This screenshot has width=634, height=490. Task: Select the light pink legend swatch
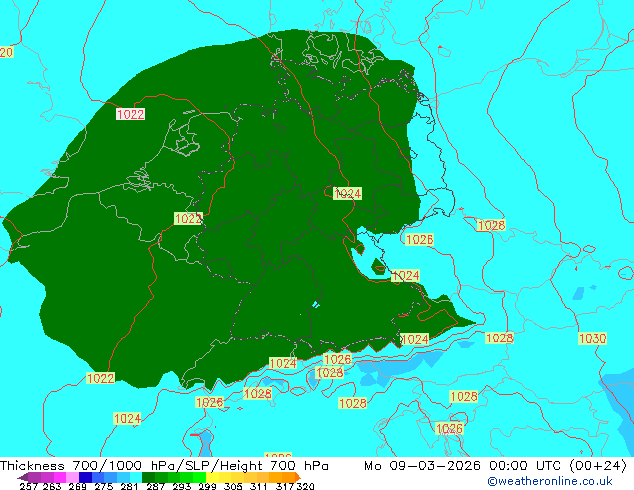pos(72,477)
